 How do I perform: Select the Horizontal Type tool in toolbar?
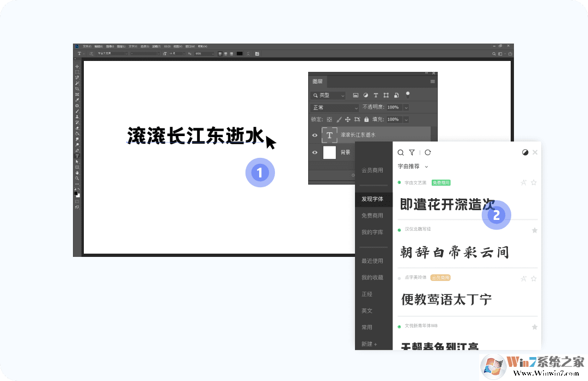tap(77, 156)
